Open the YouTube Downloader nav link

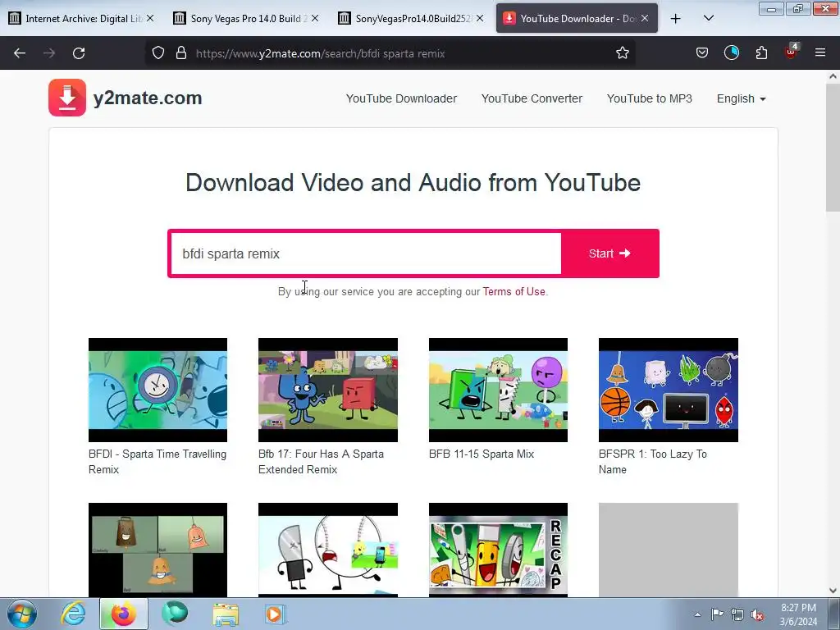[401, 98]
